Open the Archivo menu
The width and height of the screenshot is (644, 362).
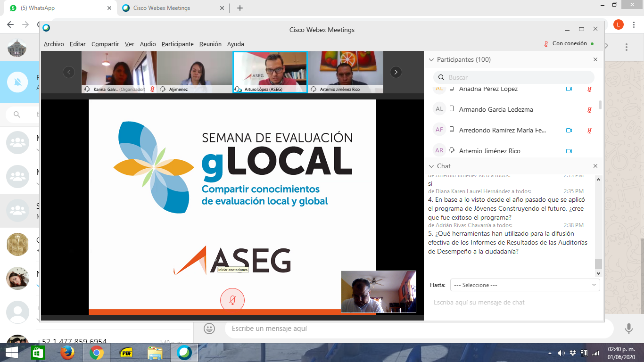(54, 44)
